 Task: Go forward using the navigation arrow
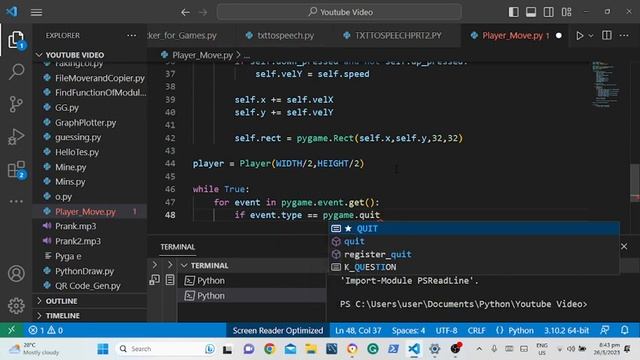(203, 12)
